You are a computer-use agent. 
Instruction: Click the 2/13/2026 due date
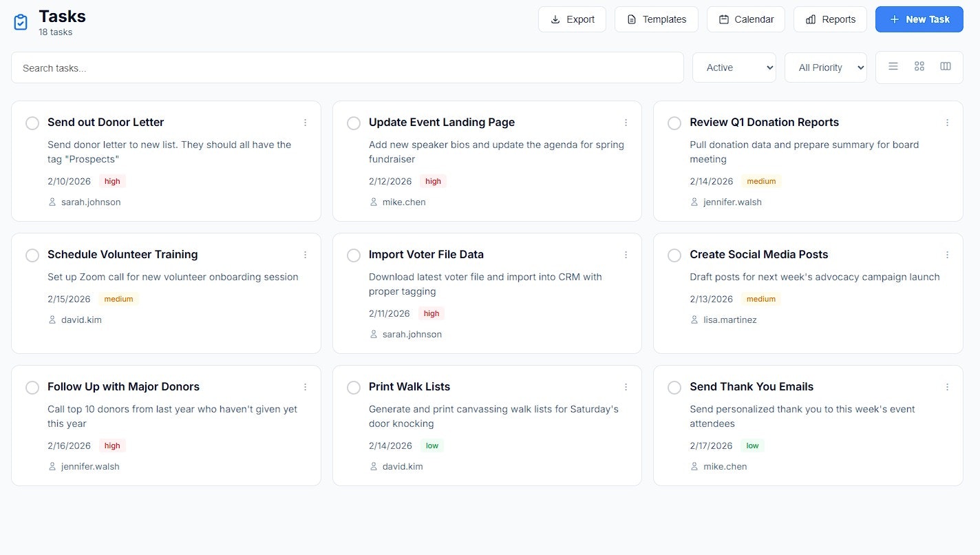712,299
